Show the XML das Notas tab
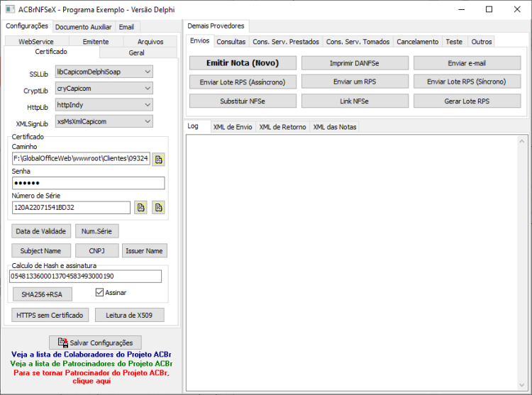Viewport: 532px width, 395px height. coord(335,127)
